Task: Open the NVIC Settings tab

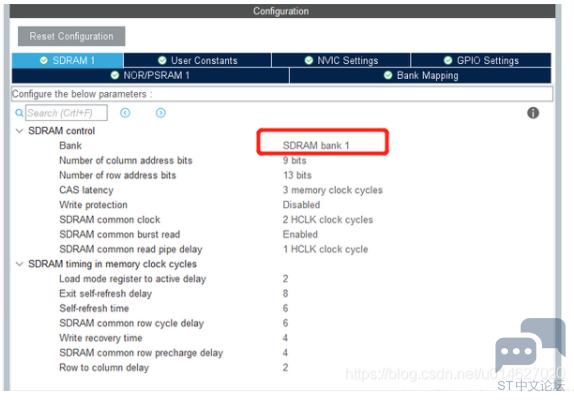Action: click(341, 60)
